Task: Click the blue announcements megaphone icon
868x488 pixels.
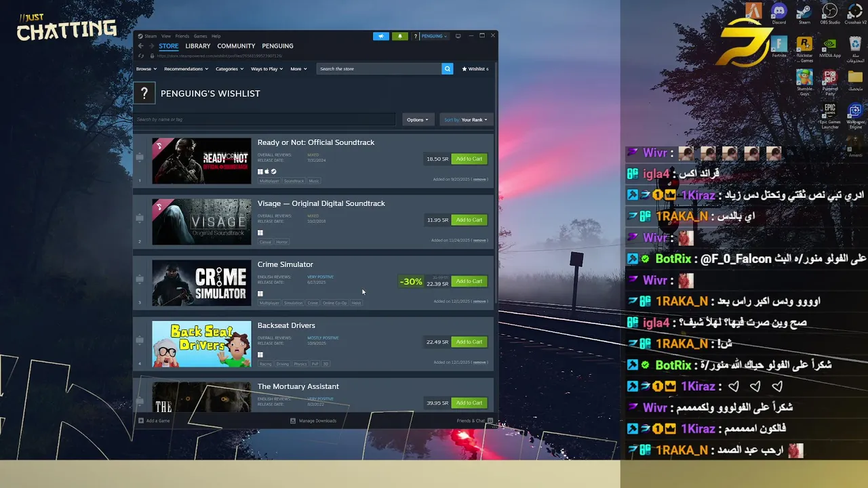Action: pyautogui.click(x=381, y=36)
